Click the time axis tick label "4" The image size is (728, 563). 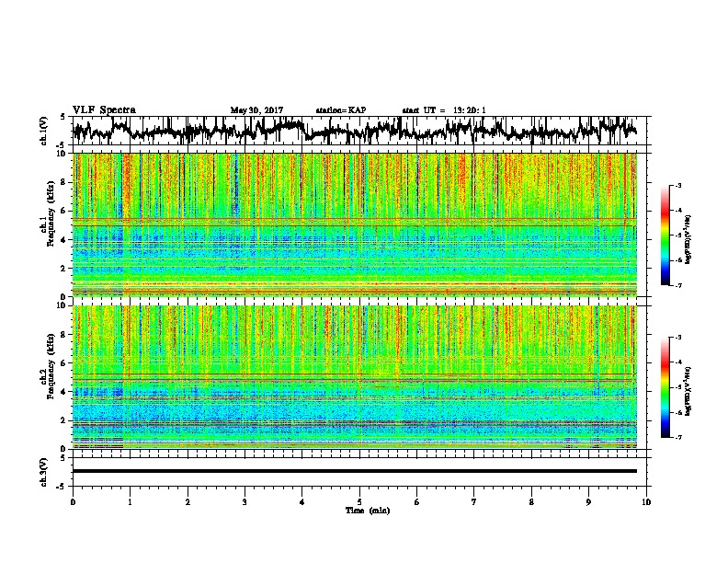[301, 502]
